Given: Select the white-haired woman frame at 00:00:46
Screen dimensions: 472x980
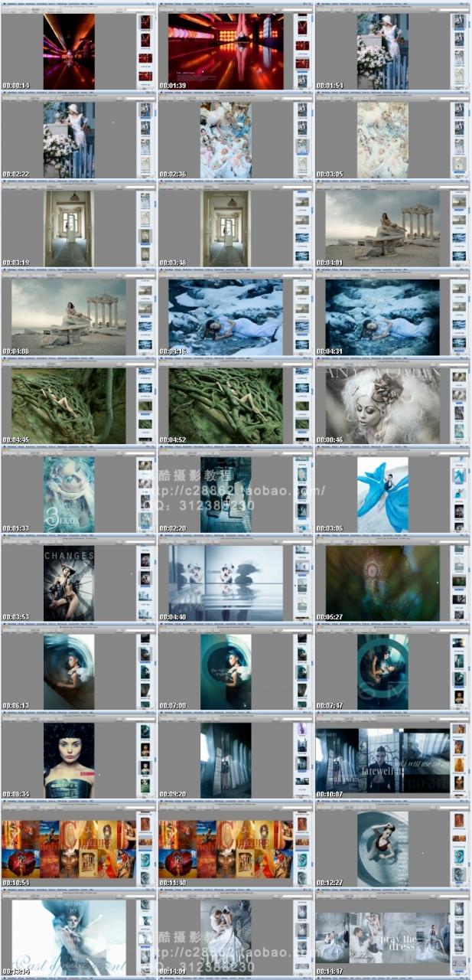Looking at the screenshot, I should point(382,405).
